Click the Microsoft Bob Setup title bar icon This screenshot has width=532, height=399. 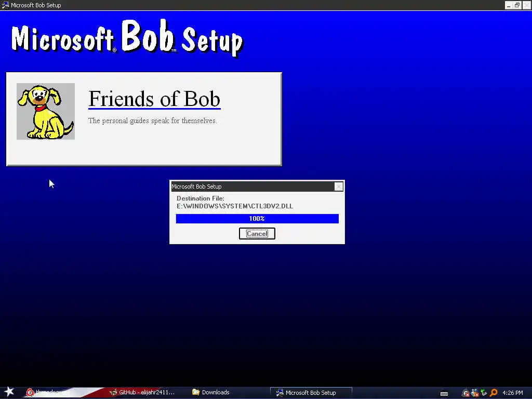click(5, 5)
